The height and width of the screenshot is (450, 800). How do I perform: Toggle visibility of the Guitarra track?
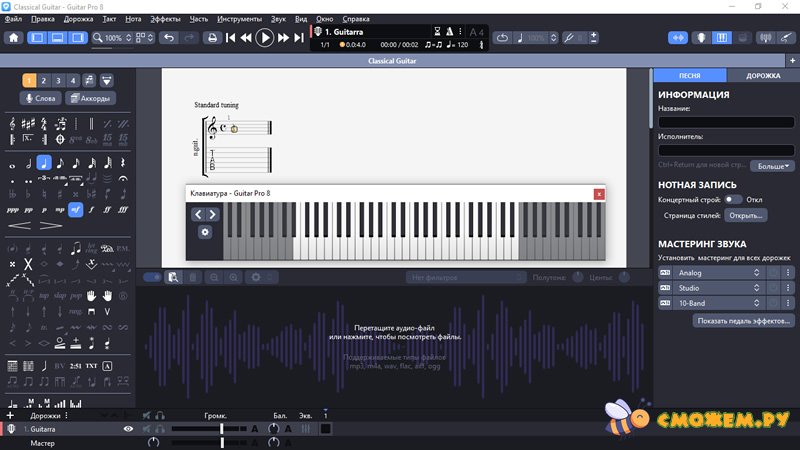coord(128,429)
